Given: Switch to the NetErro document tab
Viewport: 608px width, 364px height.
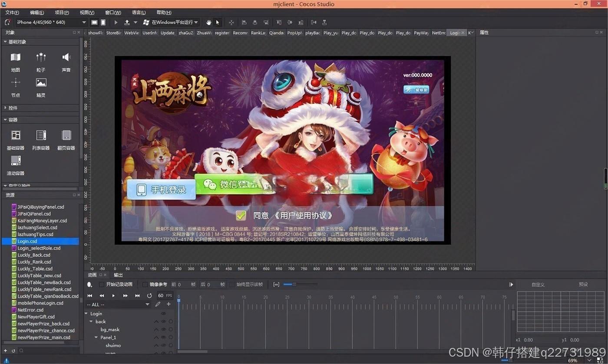Looking at the screenshot, I should [x=439, y=33].
